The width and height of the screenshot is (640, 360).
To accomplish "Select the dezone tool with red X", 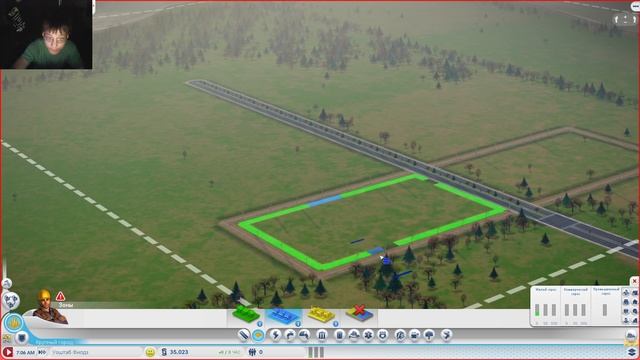I will [359, 313].
